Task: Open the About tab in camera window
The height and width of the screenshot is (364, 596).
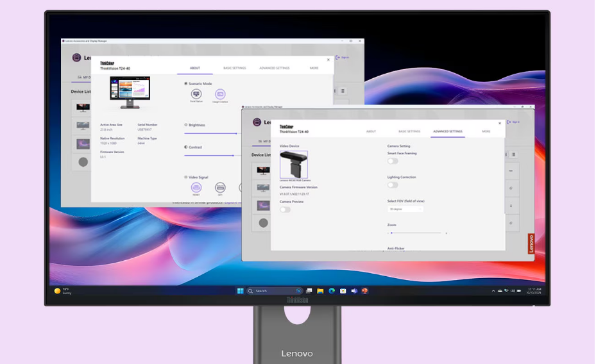Action: pos(371,131)
